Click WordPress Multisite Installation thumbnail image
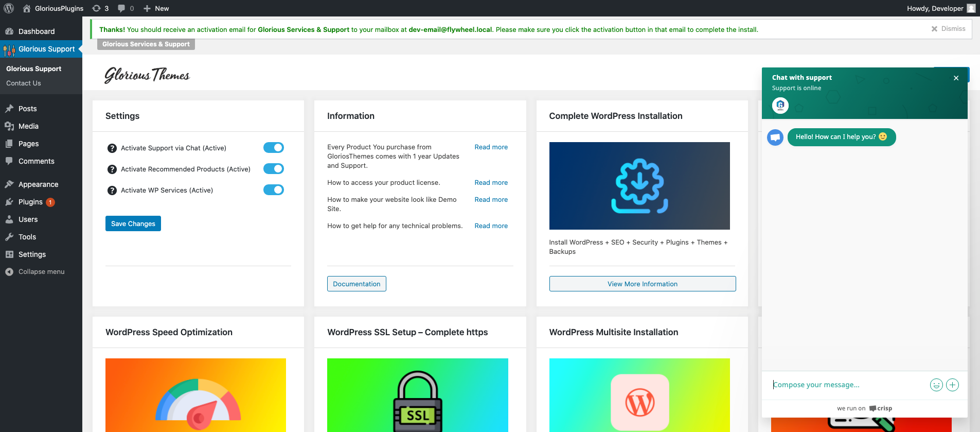The image size is (980, 432). [x=639, y=395]
